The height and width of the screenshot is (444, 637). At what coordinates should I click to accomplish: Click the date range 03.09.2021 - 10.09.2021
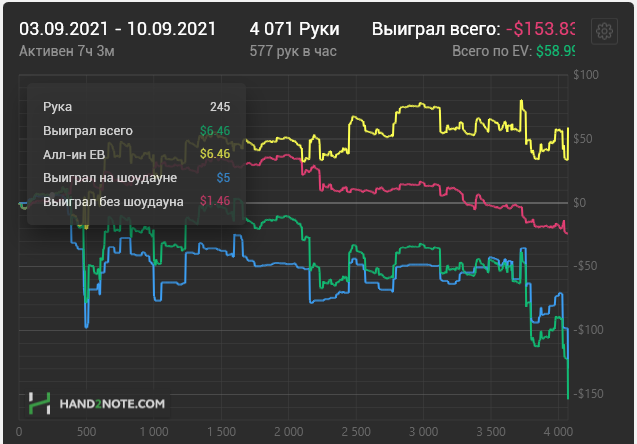[117, 29]
